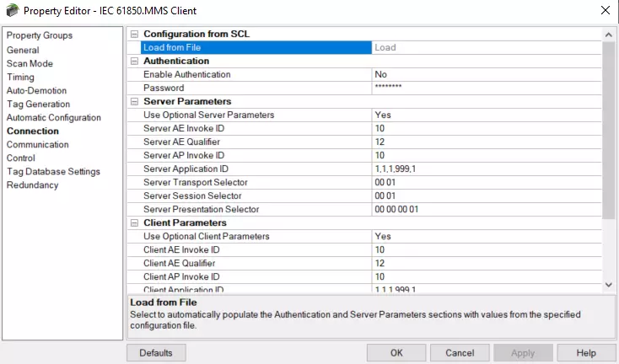The width and height of the screenshot is (619, 364).
Task: Click the Cancel button
Action: click(460, 352)
